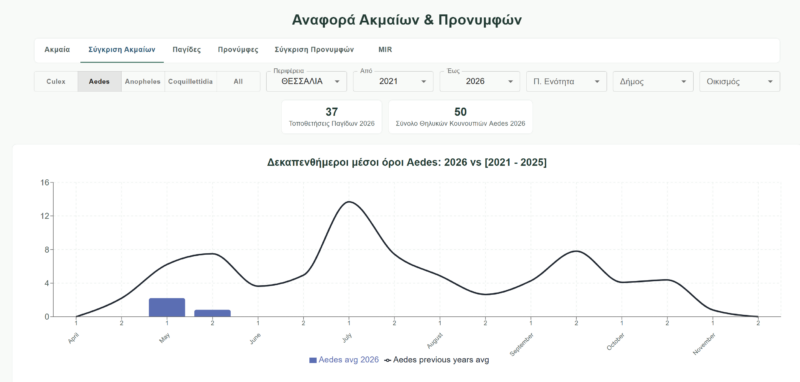Go to the Προνύμφες tab
This screenshot has width=800, height=382.
(238, 50)
